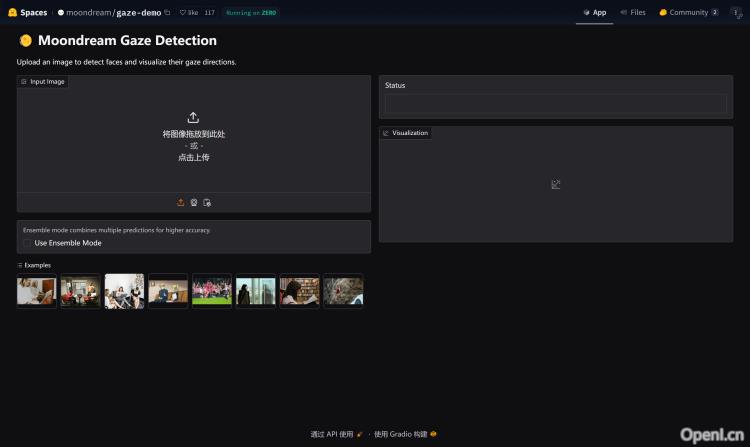
Task: Switch to the App tab
Action: click(x=595, y=12)
